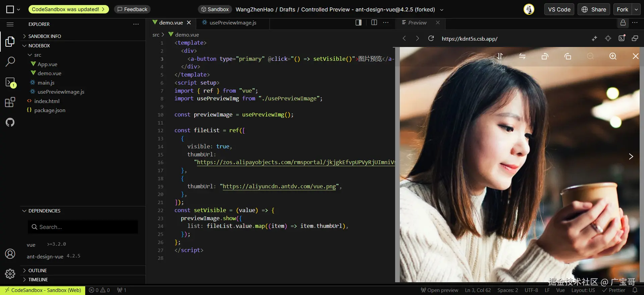644x295 pixels.
Task: Open the GitHub panel icon
Action: pyautogui.click(x=10, y=122)
